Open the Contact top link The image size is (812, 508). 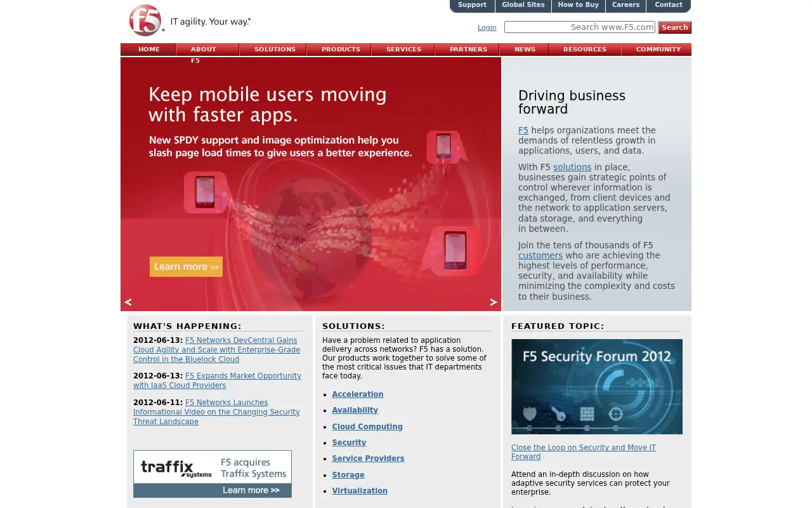(x=669, y=5)
